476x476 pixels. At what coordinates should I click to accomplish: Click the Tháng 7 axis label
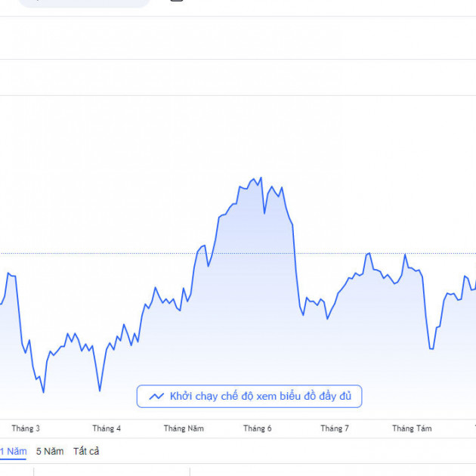335,428
